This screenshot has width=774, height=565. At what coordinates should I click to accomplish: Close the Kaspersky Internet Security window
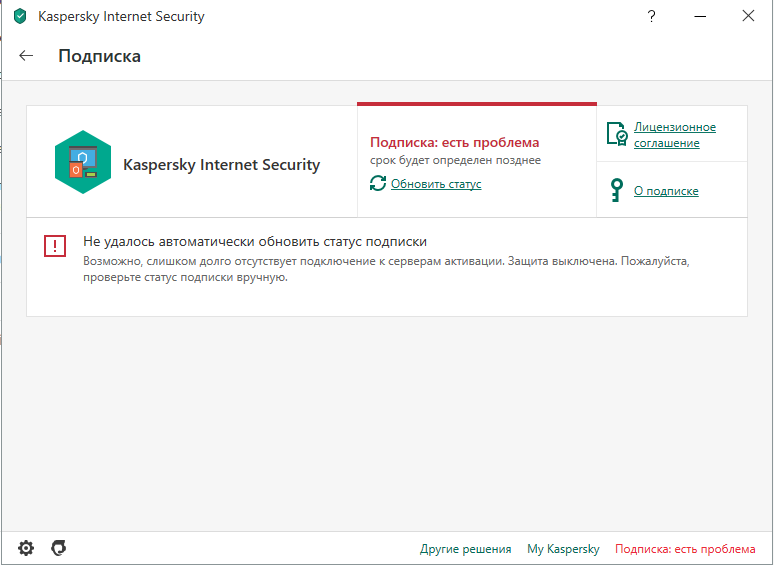pyautogui.click(x=748, y=16)
